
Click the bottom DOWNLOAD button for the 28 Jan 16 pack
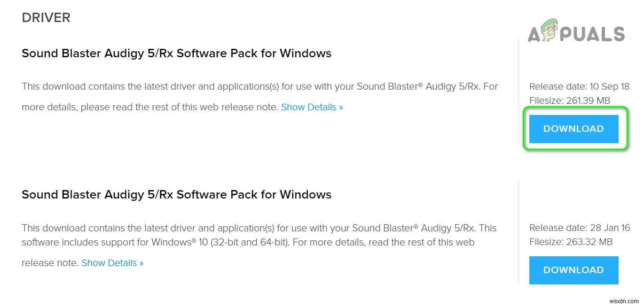coord(573,270)
